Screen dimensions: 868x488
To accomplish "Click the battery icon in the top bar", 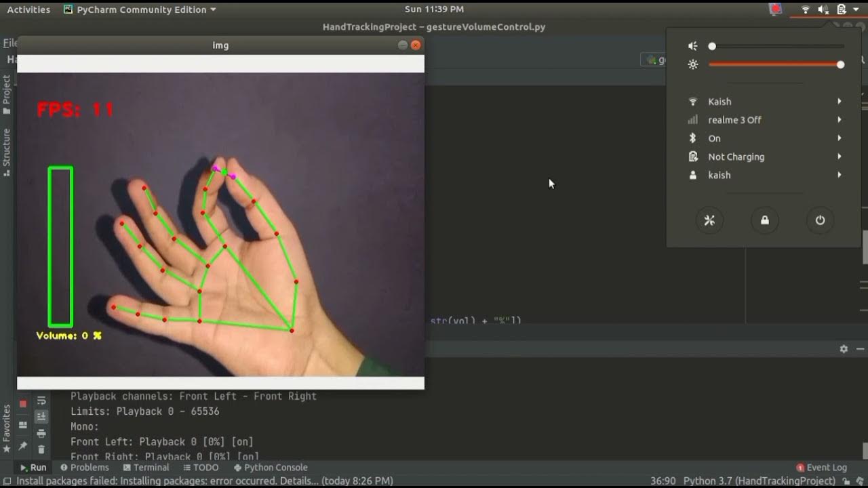I will pos(842,9).
